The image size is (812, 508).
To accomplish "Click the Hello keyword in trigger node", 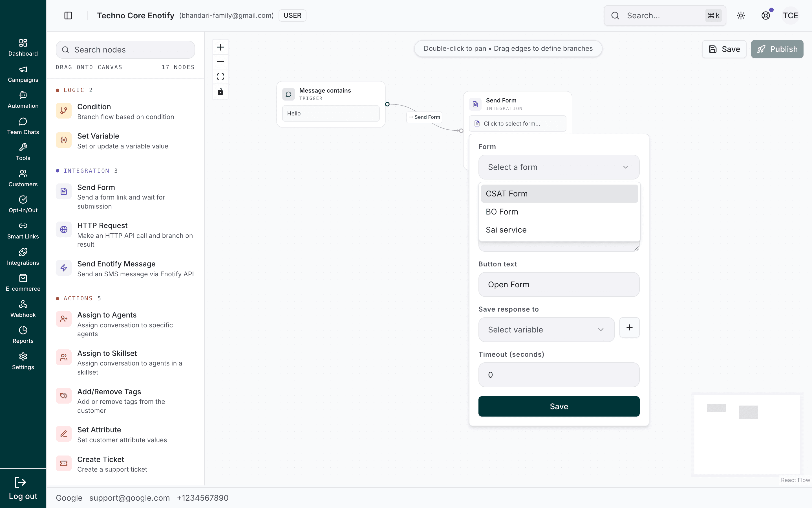I will pos(331,113).
